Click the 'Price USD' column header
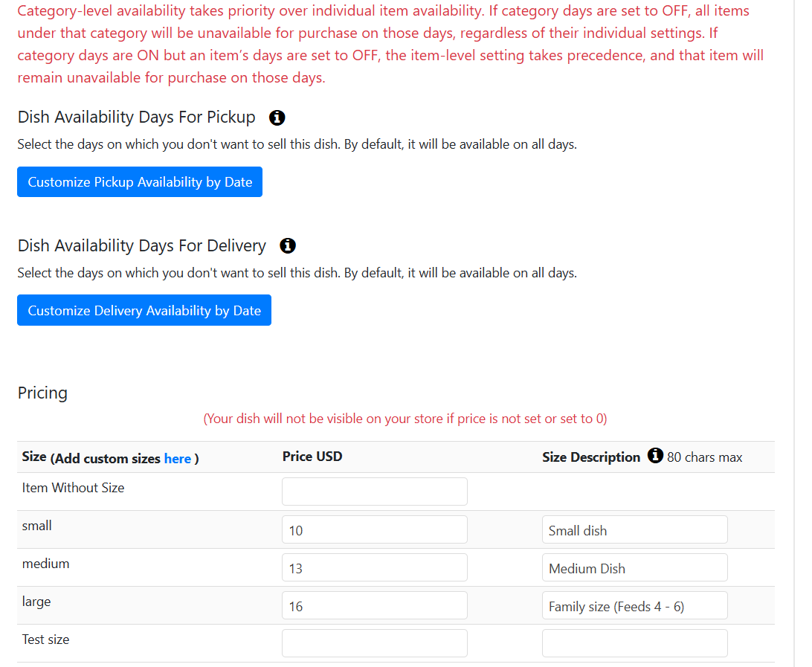This screenshot has width=812, height=667. (x=312, y=457)
